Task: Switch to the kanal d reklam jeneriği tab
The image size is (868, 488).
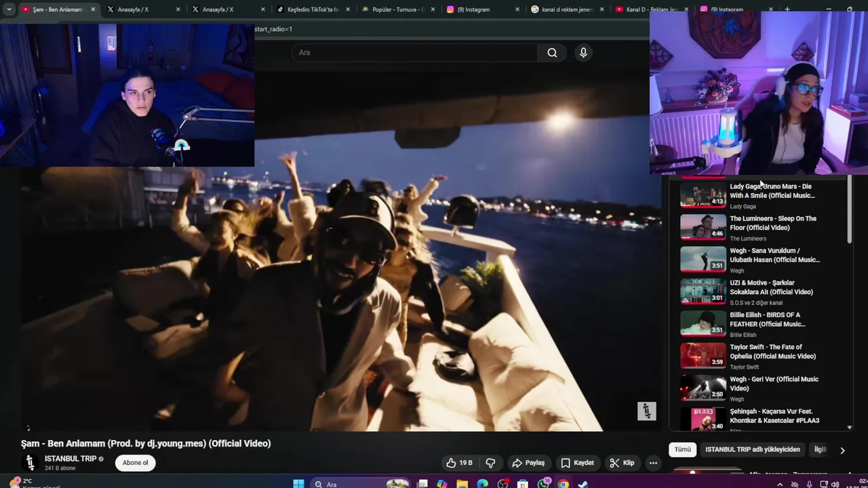Action: coord(567,9)
